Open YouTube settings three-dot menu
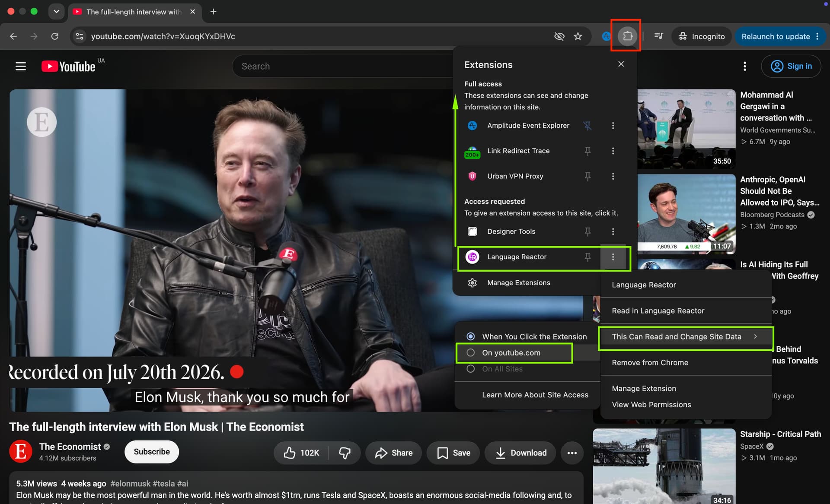This screenshot has height=504, width=830. coord(744,66)
